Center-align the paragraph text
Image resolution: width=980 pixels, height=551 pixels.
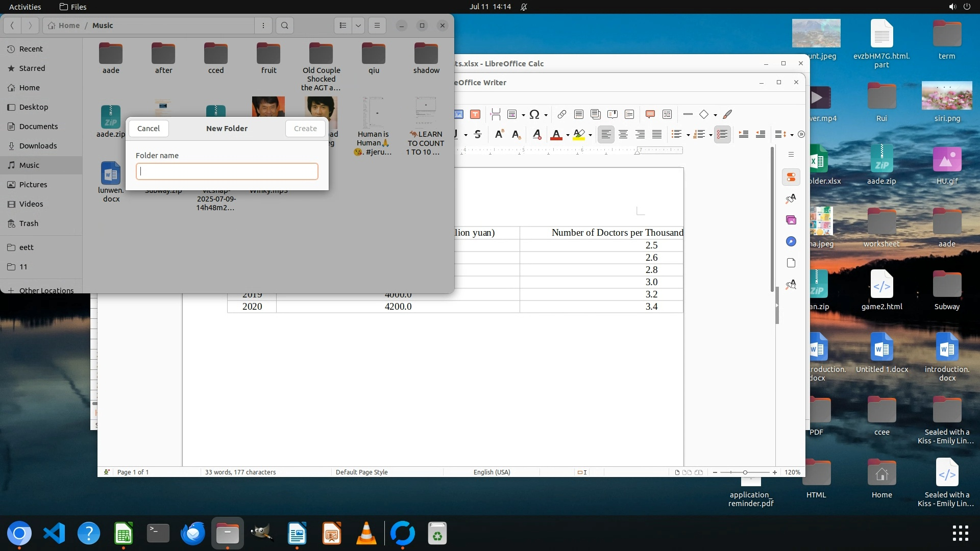click(x=623, y=134)
